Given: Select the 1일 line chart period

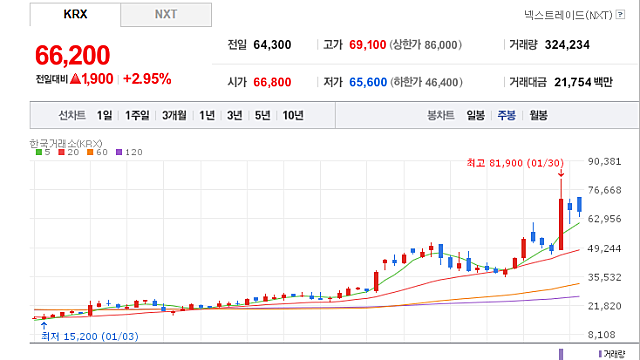Looking at the screenshot, I should click(x=104, y=116).
